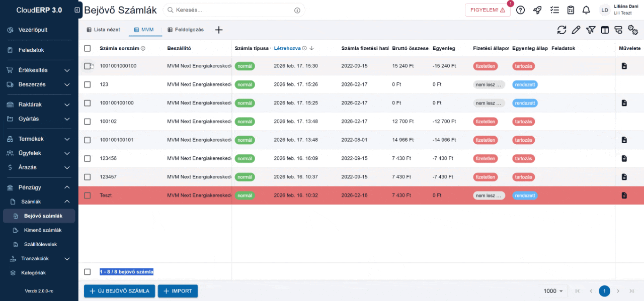Tick the checkbox for invoice 123456

88,158
